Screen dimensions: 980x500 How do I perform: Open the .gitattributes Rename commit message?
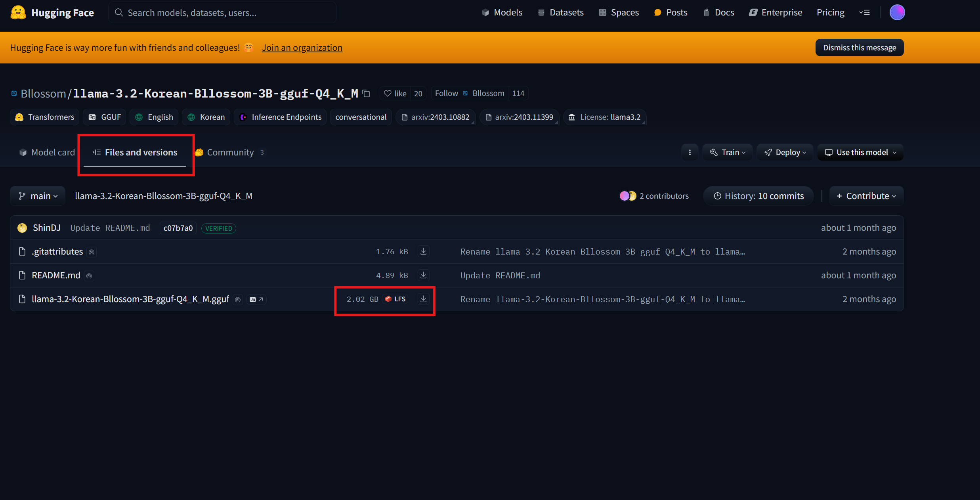pos(602,252)
